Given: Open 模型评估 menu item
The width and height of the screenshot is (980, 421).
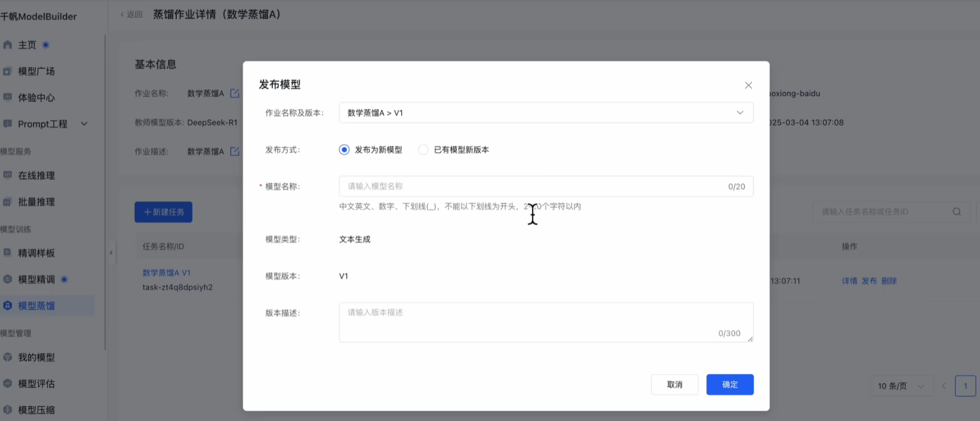Looking at the screenshot, I should pyautogui.click(x=37, y=384).
